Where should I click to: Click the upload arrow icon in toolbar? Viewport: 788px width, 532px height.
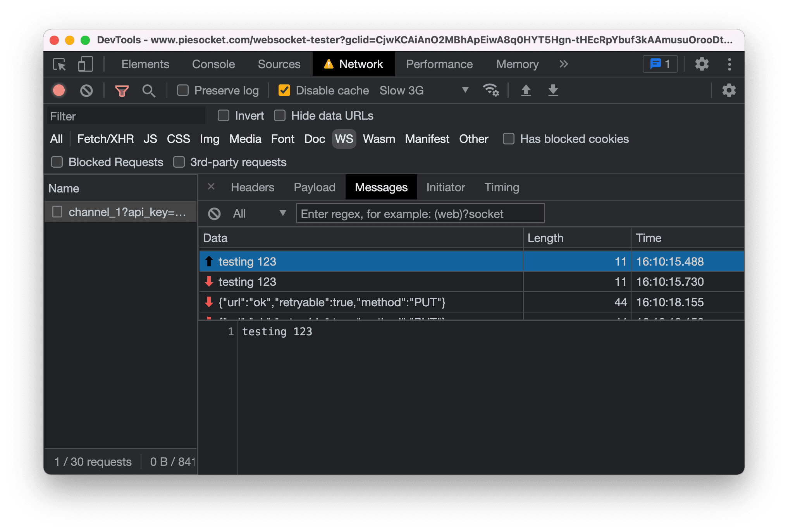click(x=525, y=90)
